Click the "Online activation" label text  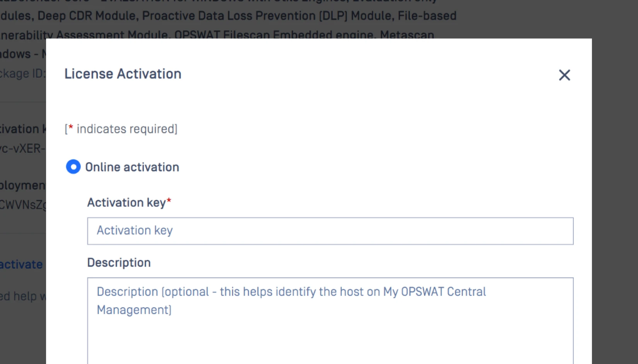(x=132, y=167)
